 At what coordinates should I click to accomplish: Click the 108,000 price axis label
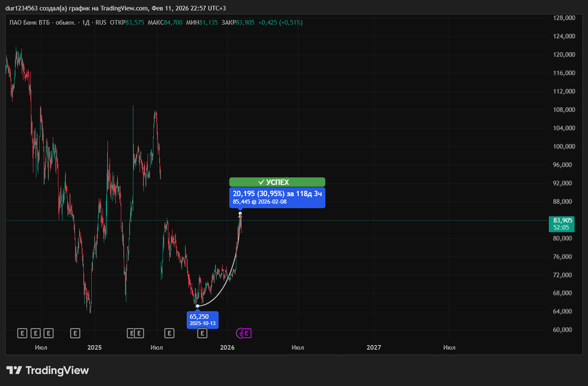563,110
